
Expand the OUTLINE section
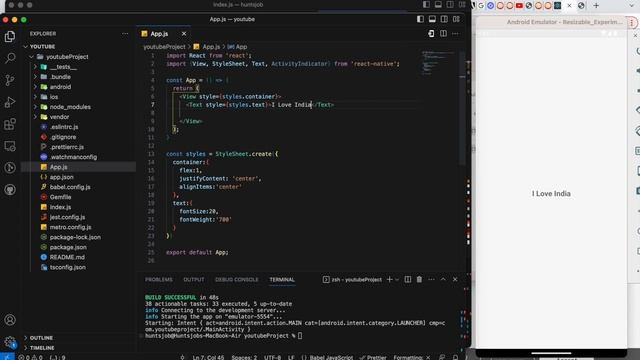(41, 338)
